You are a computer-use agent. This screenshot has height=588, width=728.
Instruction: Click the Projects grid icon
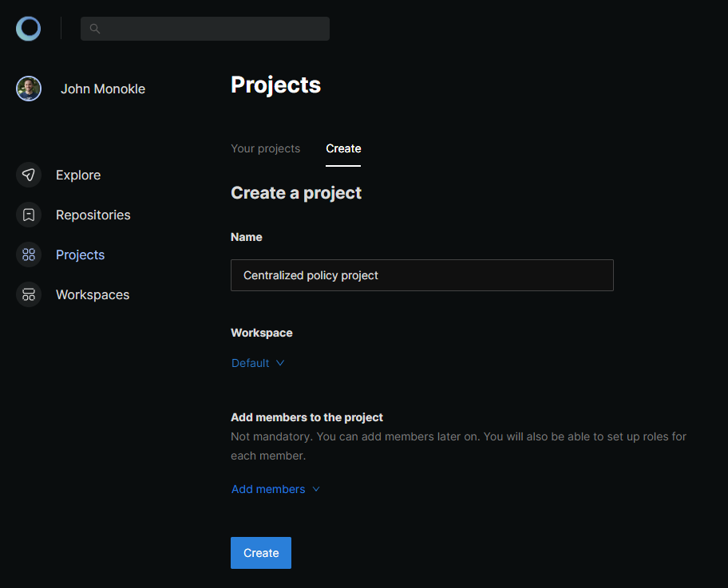[29, 255]
